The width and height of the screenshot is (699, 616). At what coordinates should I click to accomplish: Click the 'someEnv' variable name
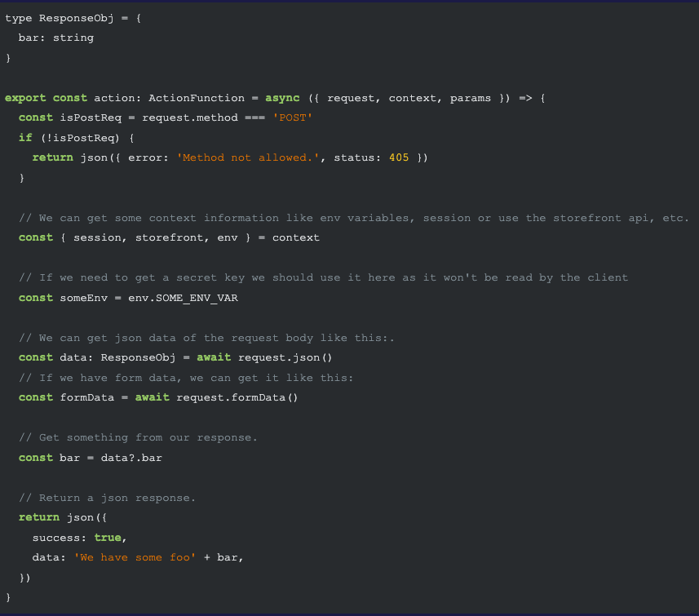84,298
